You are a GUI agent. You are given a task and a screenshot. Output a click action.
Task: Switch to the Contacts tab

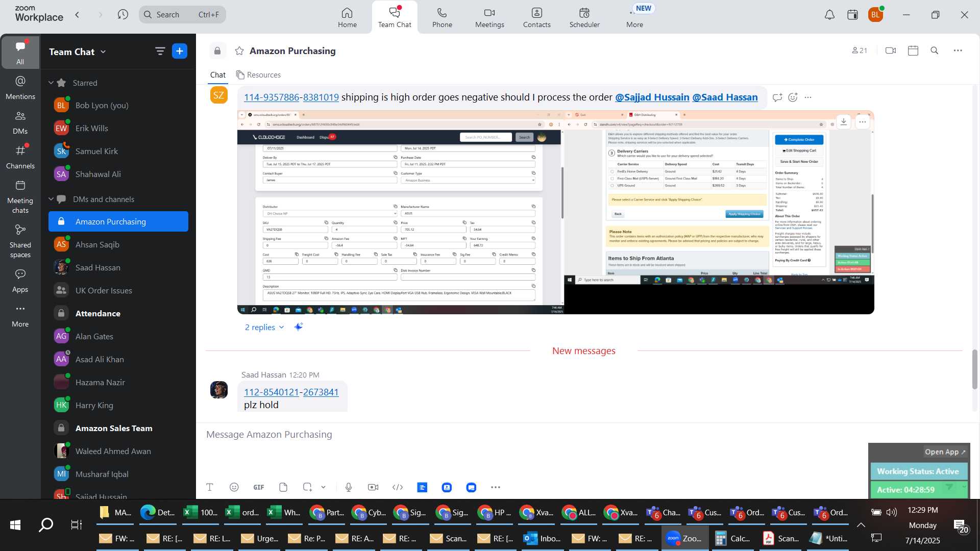pos(536,17)
